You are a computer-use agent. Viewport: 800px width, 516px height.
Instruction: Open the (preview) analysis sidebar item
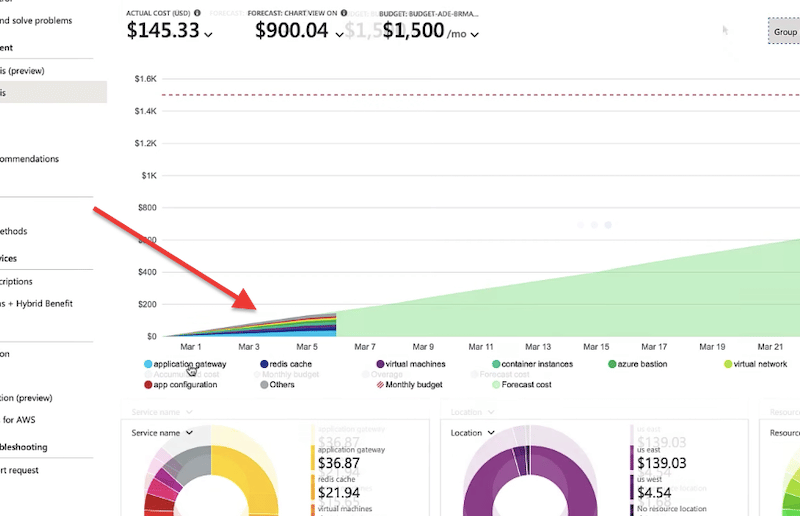(x=22, y=71)
